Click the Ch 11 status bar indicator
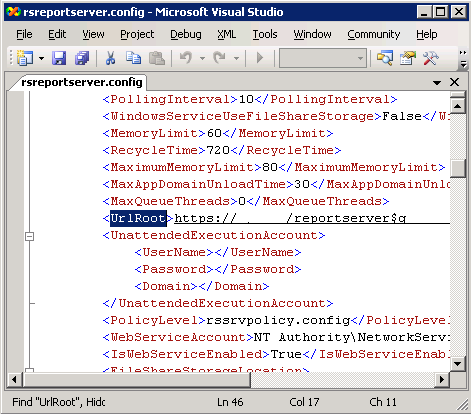471x414 pixels. tap(383, 402)
